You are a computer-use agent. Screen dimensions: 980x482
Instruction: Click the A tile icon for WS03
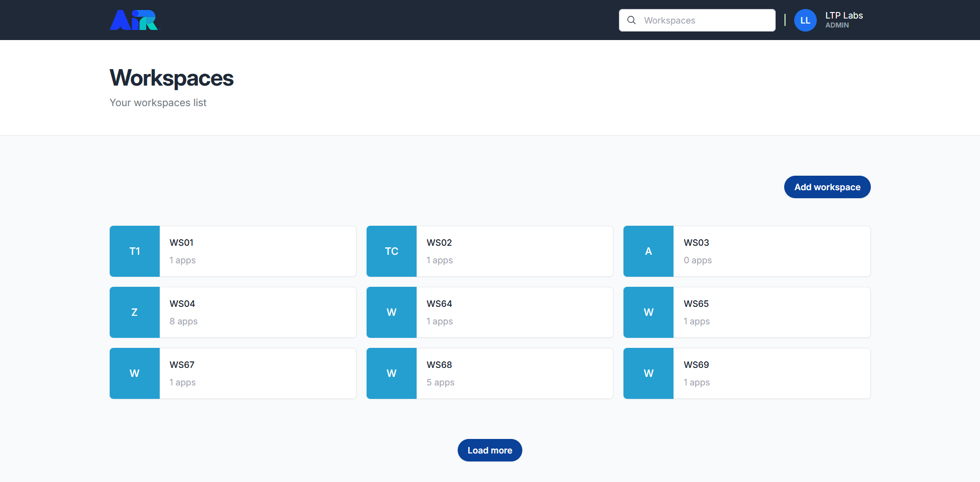648,251
